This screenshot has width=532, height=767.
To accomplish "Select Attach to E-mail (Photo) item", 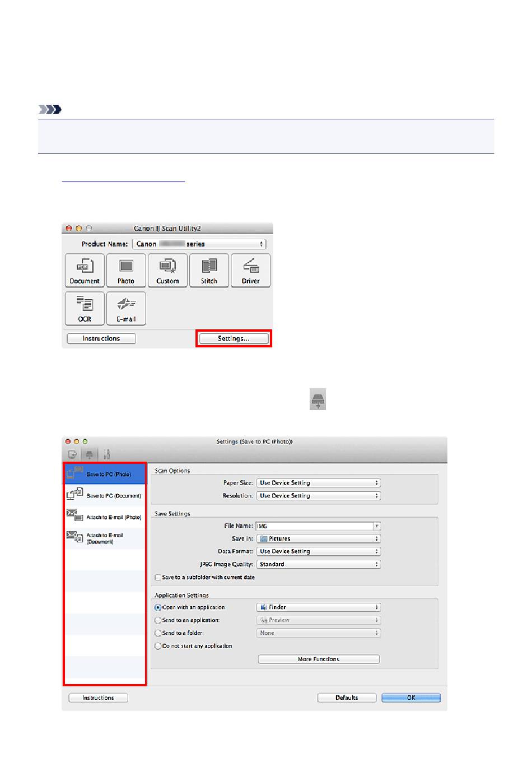I will [105, 517].
